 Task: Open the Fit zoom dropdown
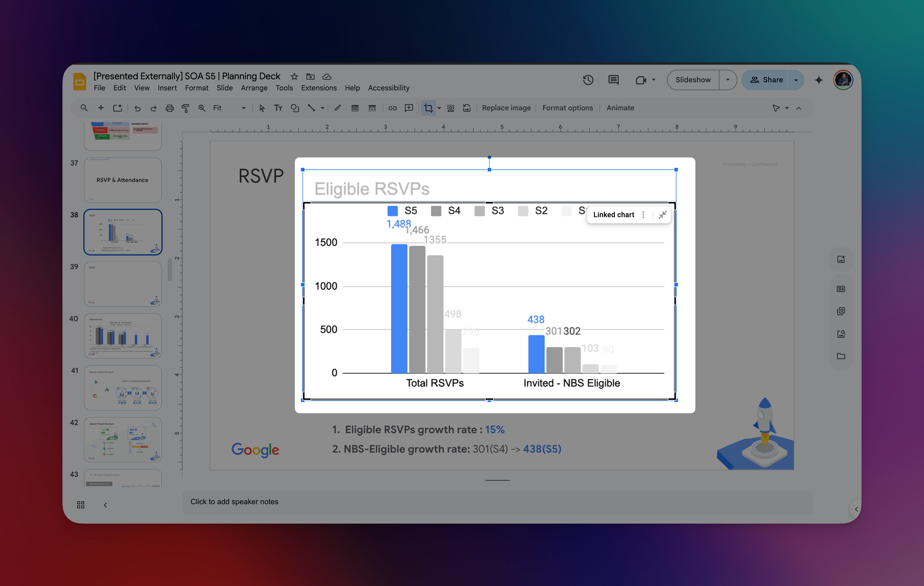point(229,108)
